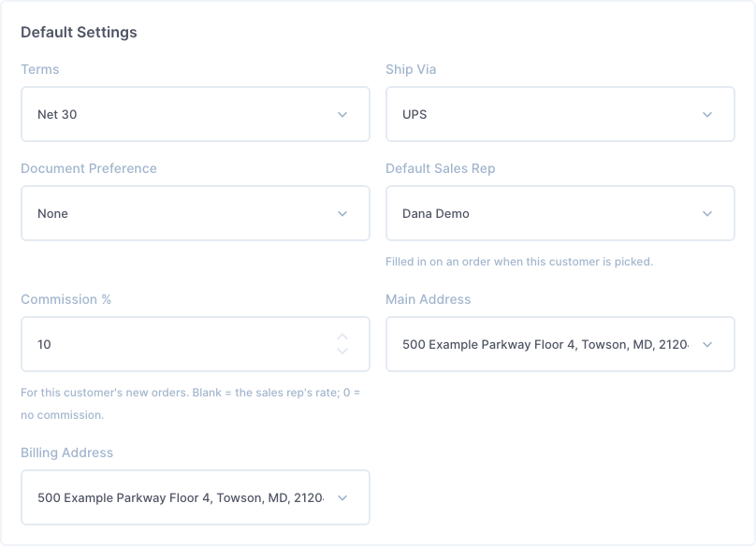Open the Document Preference dropdown showing None
756x546 pixels.
[x=196, y=213]
